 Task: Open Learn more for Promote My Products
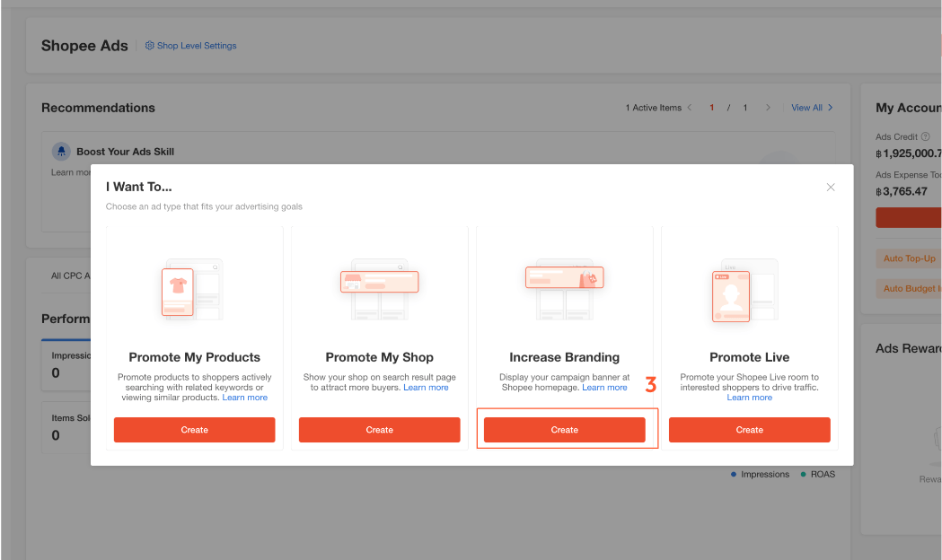point(245,398)
